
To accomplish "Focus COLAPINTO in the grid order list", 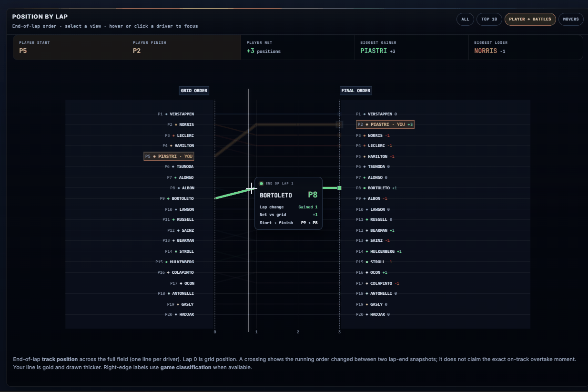I will [175, 272].
